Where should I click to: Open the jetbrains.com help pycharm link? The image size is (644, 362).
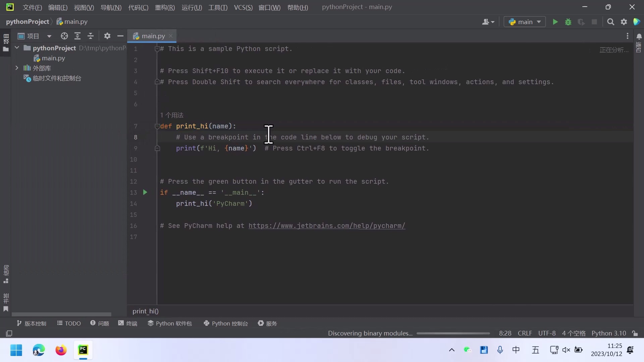(x=326, y=226)
